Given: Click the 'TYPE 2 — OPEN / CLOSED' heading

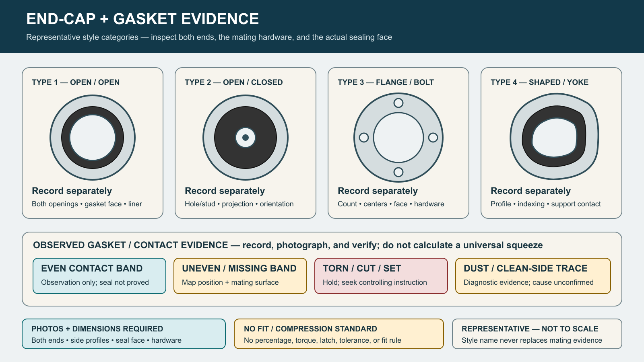Looking at the screenshot, I should click(x=234, y=82).
